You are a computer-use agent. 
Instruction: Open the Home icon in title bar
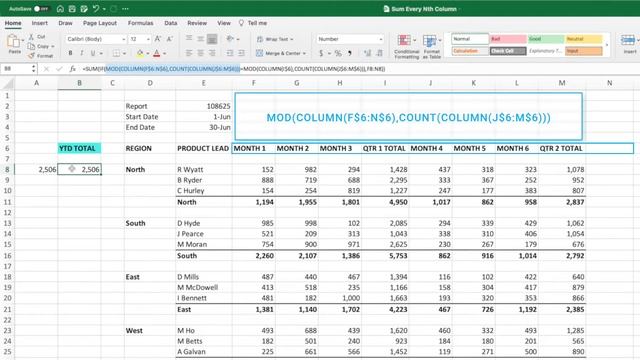(x=60, y=9)
